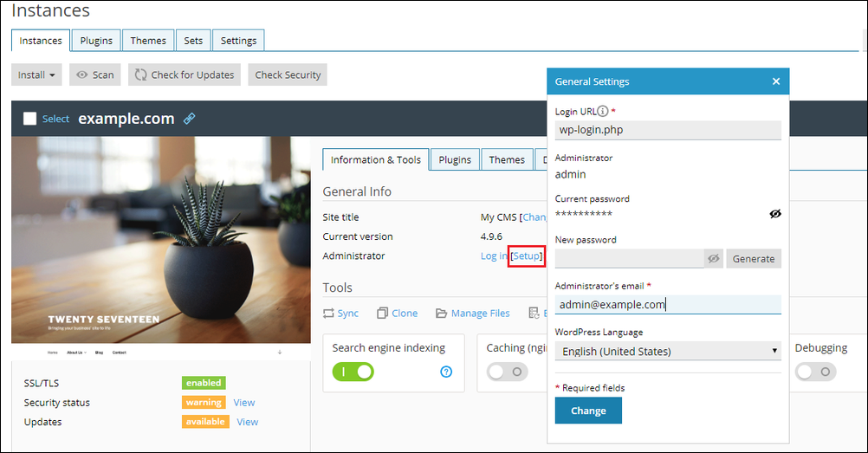Open Manage Files folder icon
The height and width of the screenshot is (453, 868).
(442, 314)
